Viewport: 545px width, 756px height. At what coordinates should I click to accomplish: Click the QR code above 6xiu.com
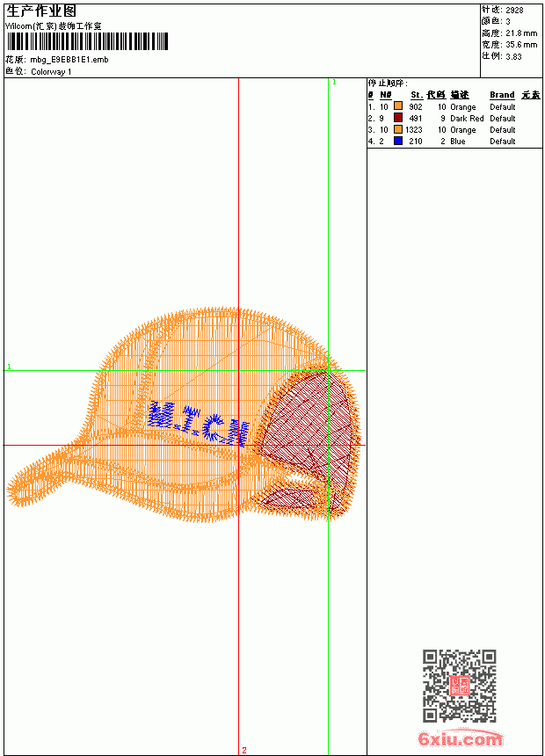click(459, 686)
